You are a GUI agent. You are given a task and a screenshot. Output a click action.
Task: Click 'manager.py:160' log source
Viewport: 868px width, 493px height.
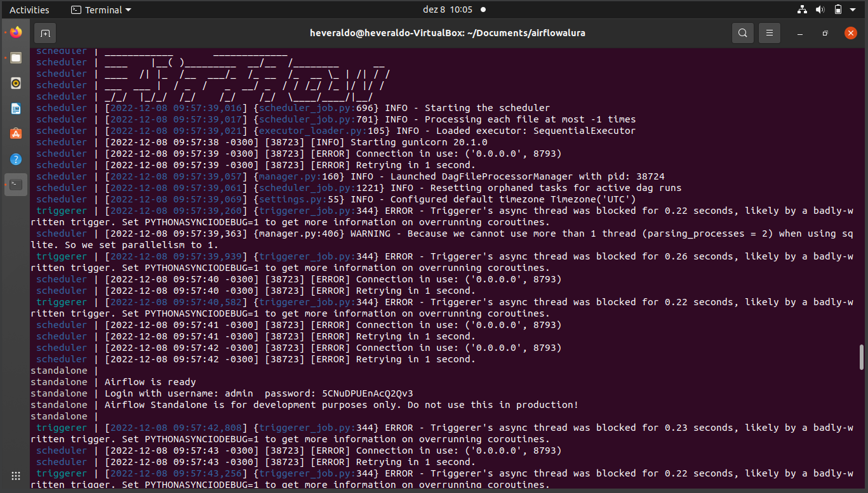tap(299, 176)
